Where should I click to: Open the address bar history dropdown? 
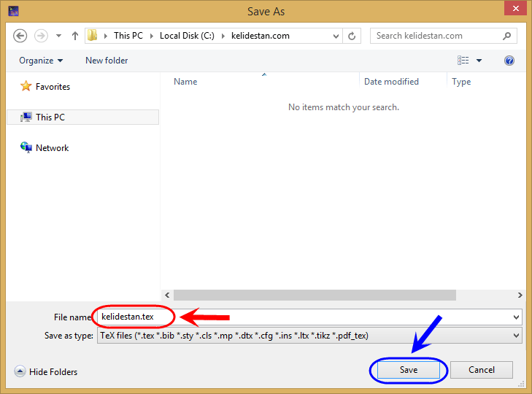pyautogui.click(x=336, y=36)
